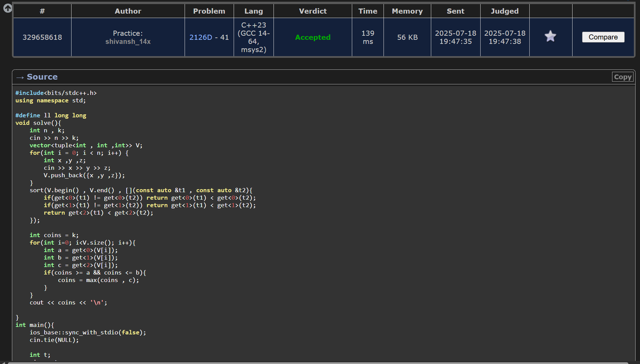This screenshot has width=640, height=364.
Task: Click the Problem column header
Action: (209, 11)
